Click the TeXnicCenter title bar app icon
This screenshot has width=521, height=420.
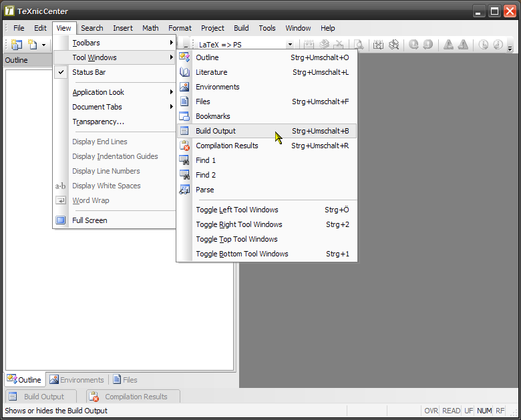(9, 11)
